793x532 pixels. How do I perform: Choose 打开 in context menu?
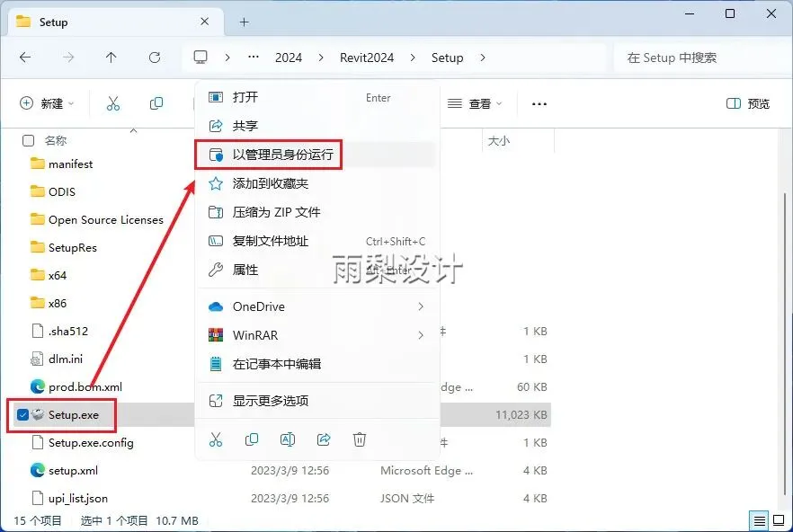coord(317,97)
